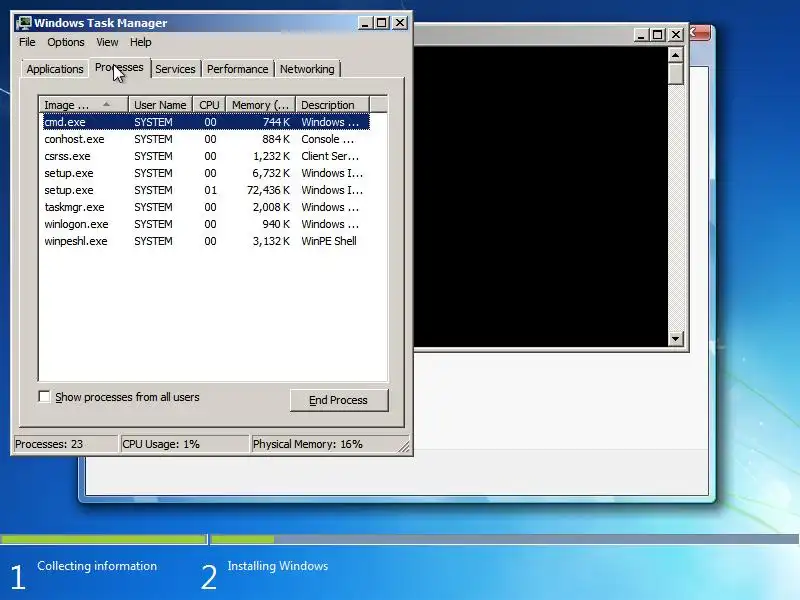The image size is (800, 600).
Task: Select the winlogon.exe process
Action: click(206, 224)
